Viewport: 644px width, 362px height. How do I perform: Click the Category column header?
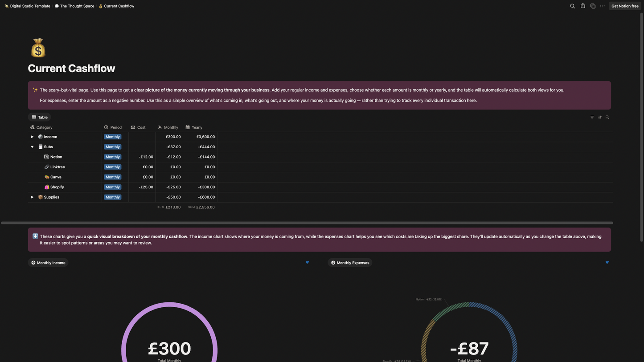coord(41,127)
